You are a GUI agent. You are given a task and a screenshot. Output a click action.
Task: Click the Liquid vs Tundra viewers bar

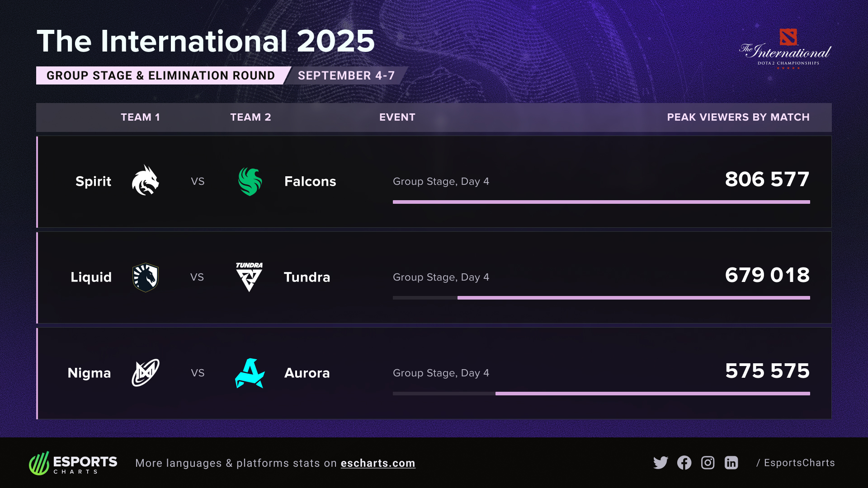tap(633, 298)
